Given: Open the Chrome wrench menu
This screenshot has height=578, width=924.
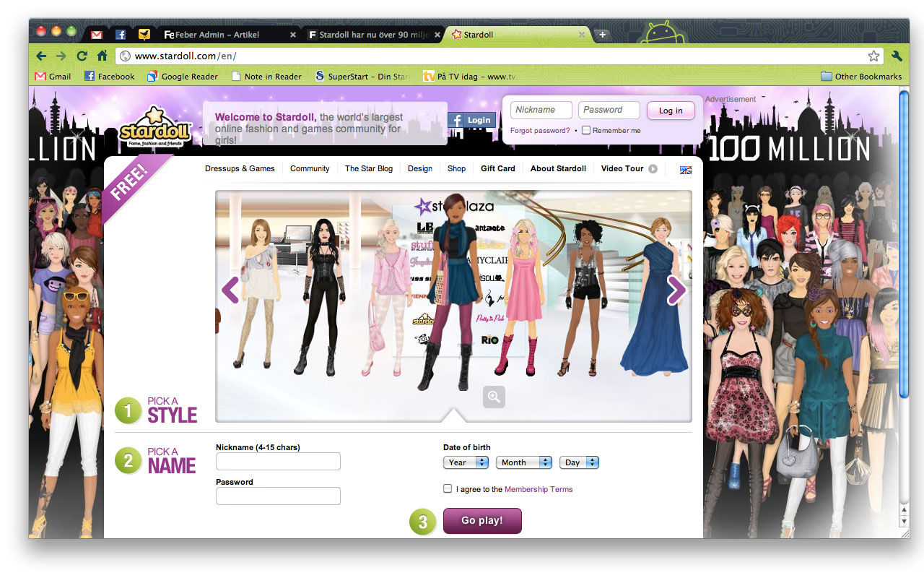Looking at the screenshot, I should pyautogui.click(x=897, y=56).
